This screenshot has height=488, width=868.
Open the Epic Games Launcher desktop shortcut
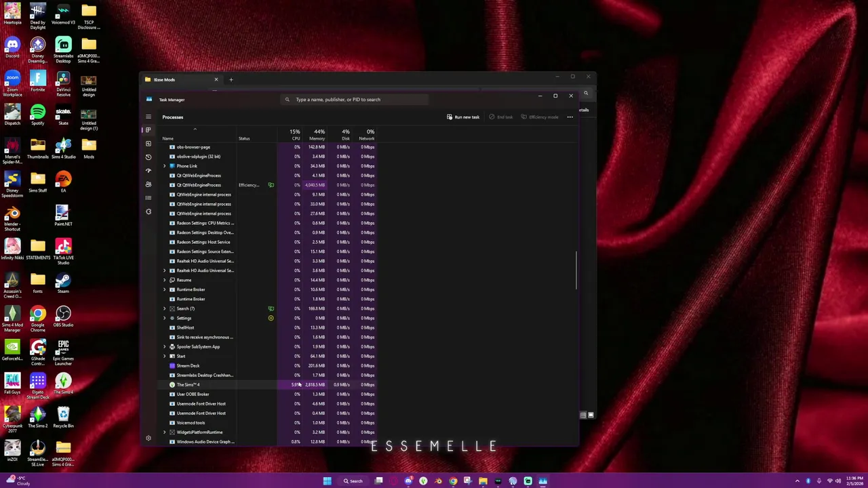click(63, 352)
